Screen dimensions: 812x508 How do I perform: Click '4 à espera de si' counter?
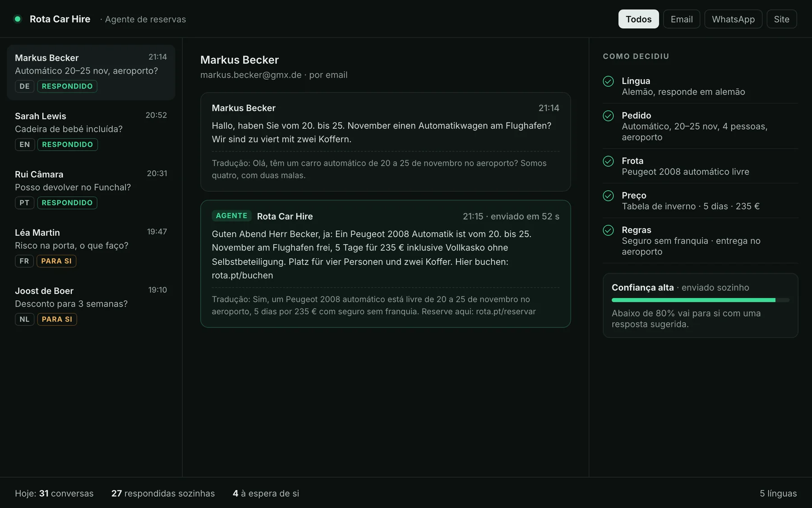coord(266,494)
